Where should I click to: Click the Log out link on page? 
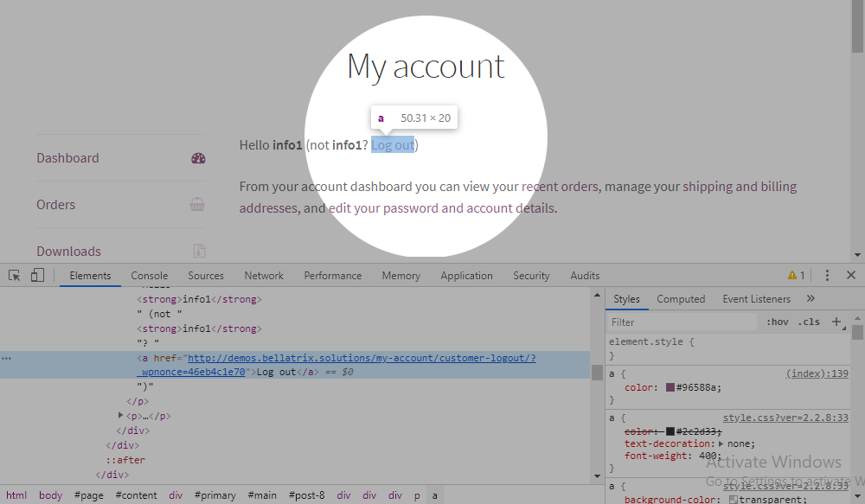(393, 145)
